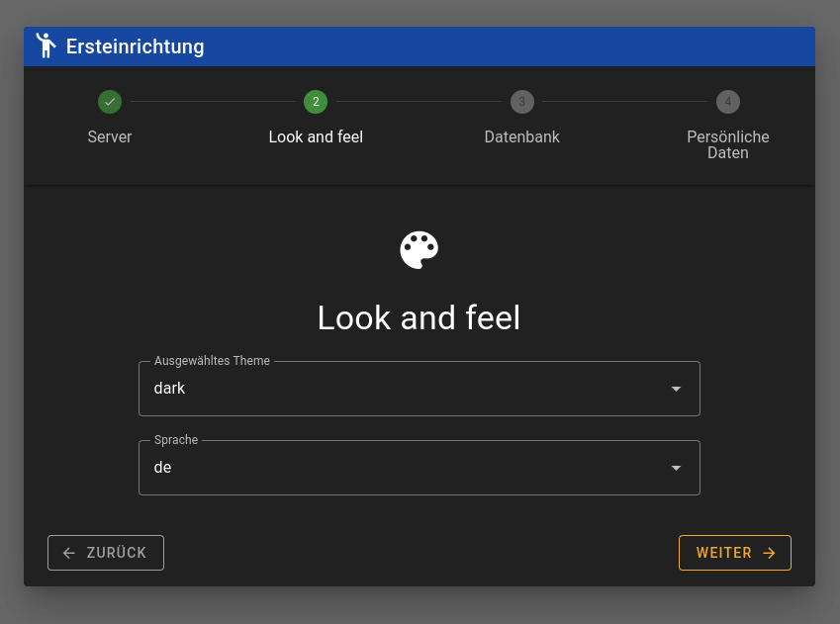Image resolution: width=840 pixels, height=624 pixels.
Task: Click the Ersteinrichtung title text
Action: tap(136, 46)
